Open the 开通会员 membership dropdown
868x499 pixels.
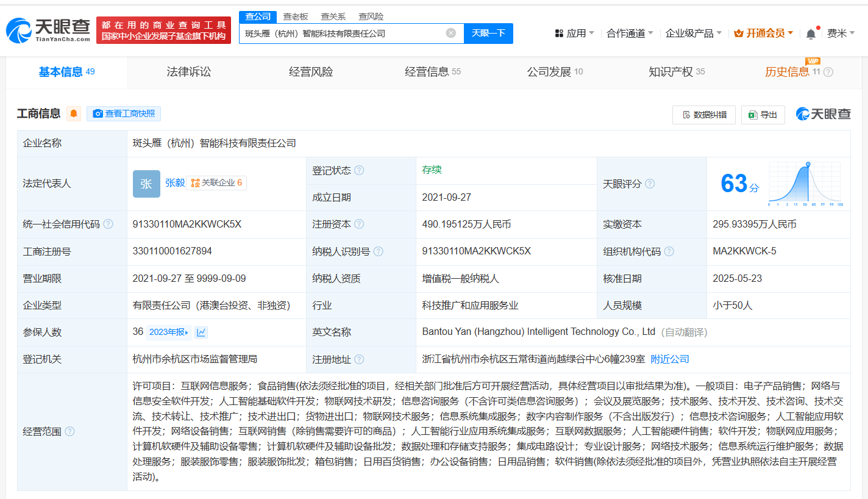[x=764, y=33]
